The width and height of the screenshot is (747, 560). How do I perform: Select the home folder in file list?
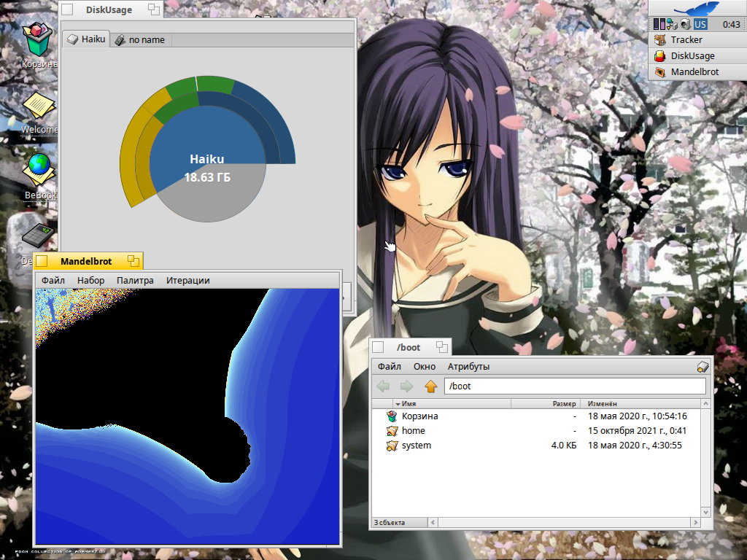[x=413, y=430]
